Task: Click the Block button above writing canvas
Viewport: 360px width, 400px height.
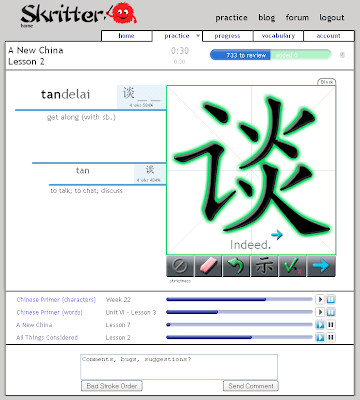Action: coord(327,82)
